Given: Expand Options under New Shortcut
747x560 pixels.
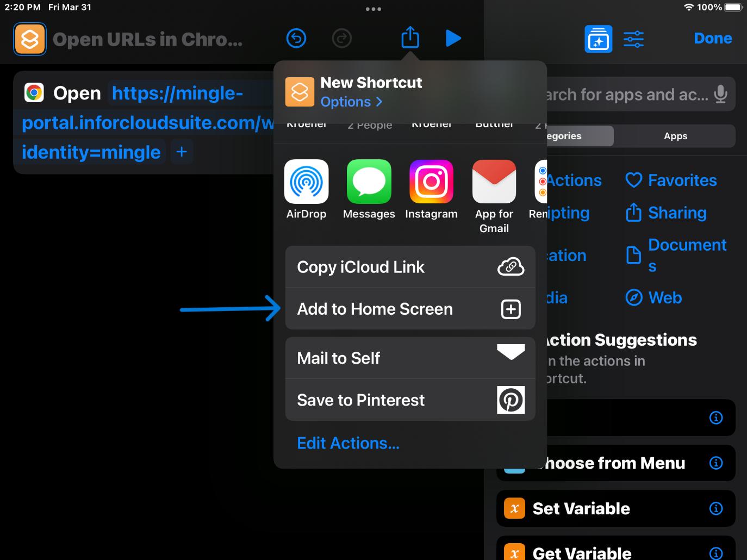Looking at the screenshot, I should (351, 102).
